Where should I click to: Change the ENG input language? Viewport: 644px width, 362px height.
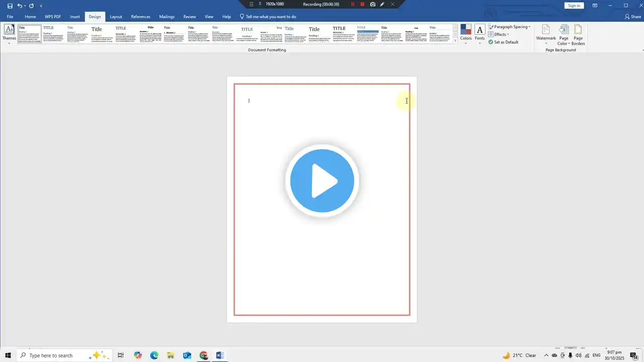[597, 355]
